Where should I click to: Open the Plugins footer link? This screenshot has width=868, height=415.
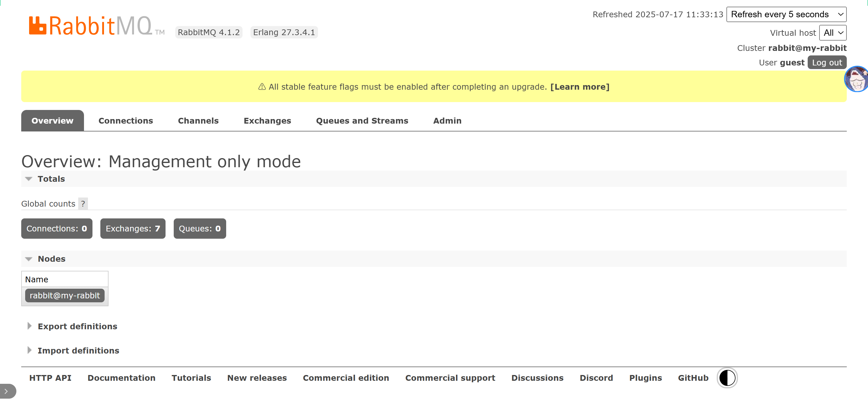tap(645, 378)
